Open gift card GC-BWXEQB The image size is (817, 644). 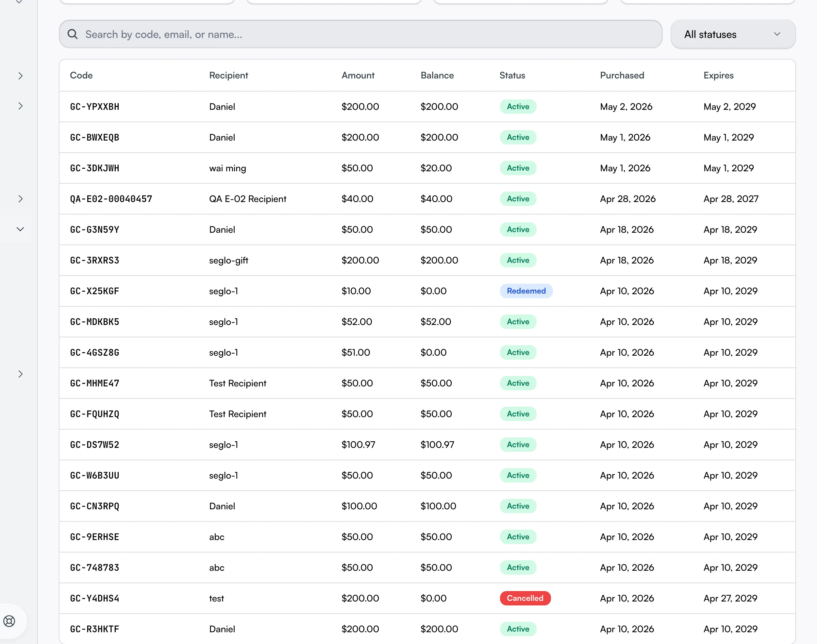point(94,138)
